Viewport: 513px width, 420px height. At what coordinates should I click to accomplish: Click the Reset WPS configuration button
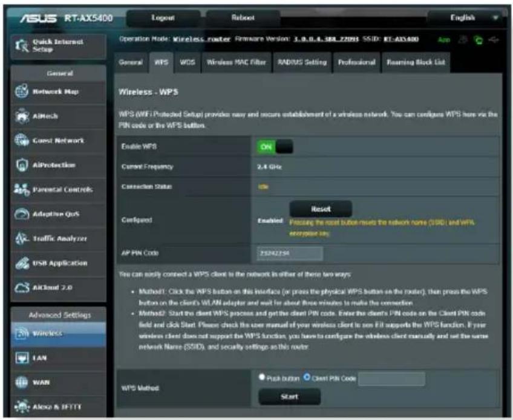pyautogui.click(x=321, y=209)
